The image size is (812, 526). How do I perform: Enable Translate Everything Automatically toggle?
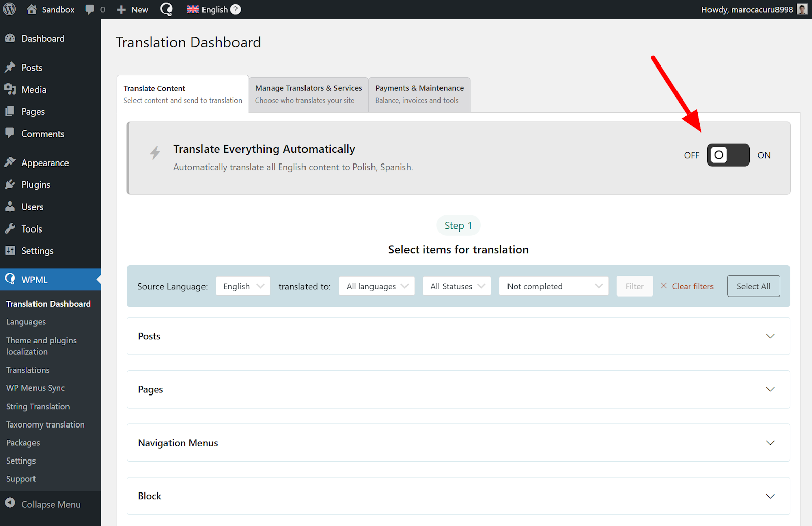coord(728,155)
